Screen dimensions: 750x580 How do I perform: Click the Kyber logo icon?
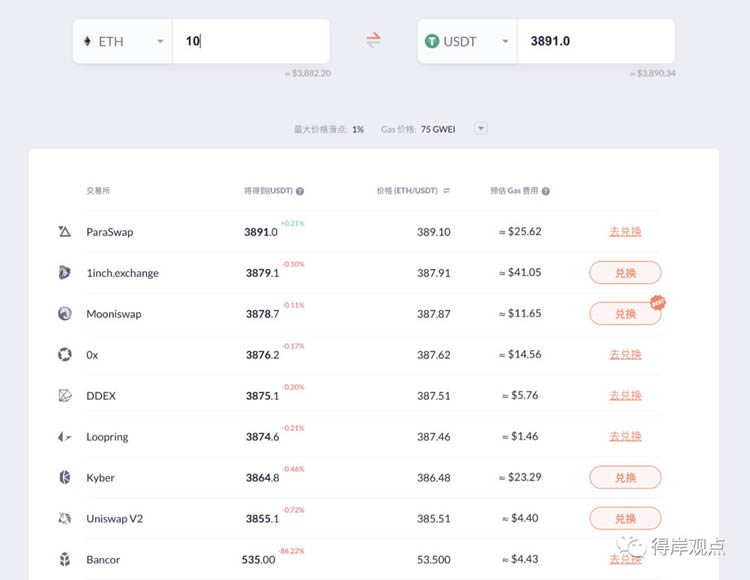coord(65,478)
